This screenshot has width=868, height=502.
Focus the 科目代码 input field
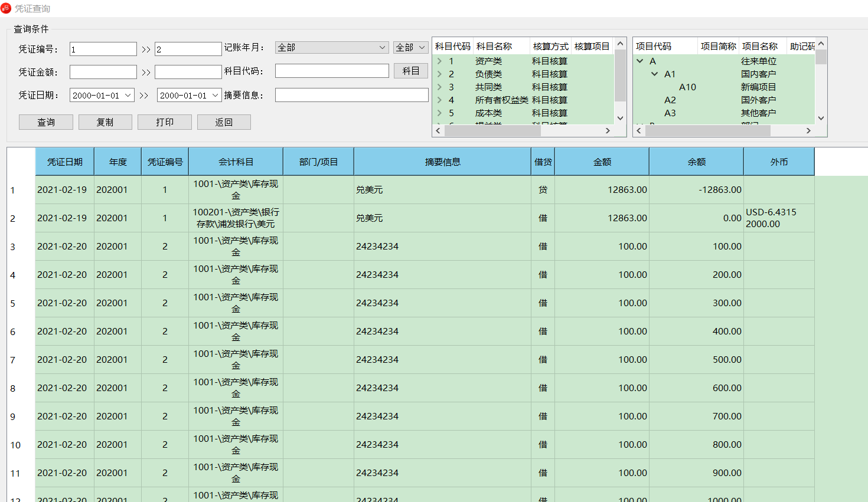pos(332,71)
